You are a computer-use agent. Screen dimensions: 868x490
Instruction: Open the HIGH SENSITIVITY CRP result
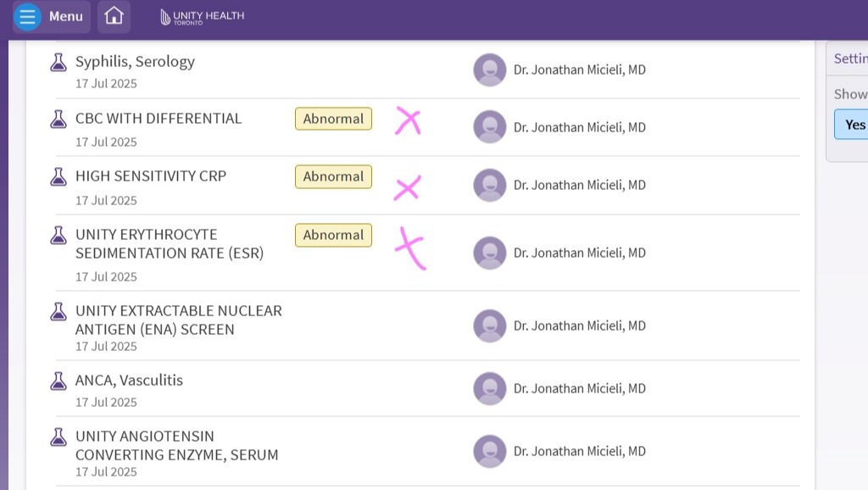tap(151, 176)
